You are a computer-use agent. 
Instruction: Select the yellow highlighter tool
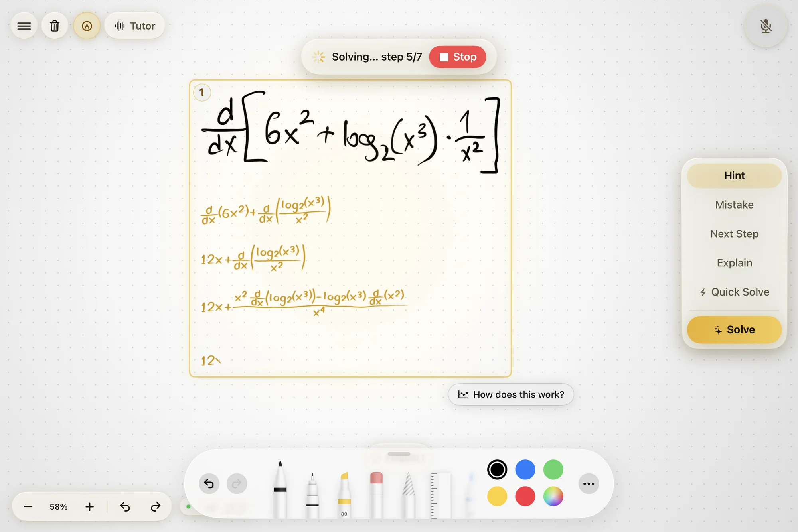[344, 495]
